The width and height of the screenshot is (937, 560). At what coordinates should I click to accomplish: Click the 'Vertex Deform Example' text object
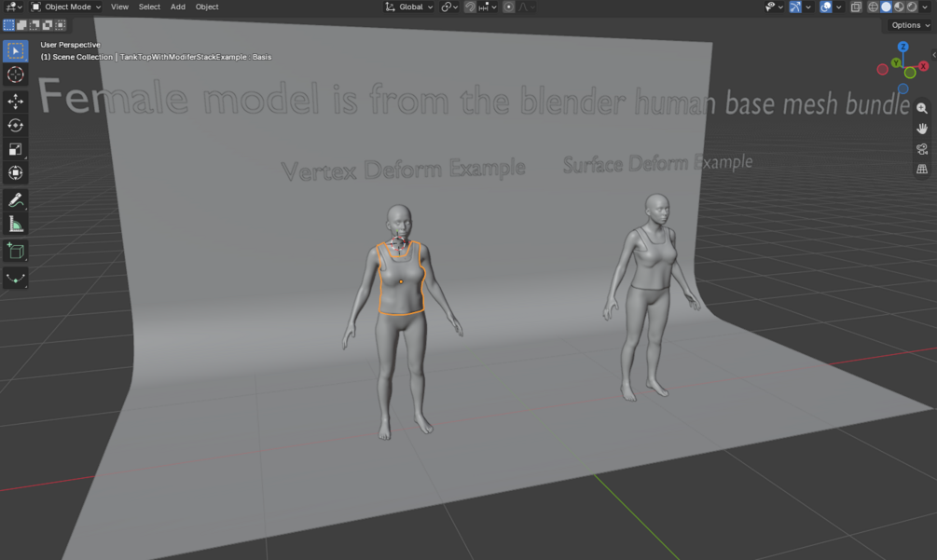tap(404, 171)
